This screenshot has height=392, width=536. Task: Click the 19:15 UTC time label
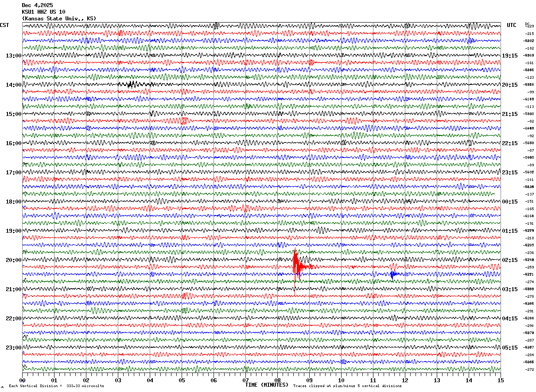(510, 56)
